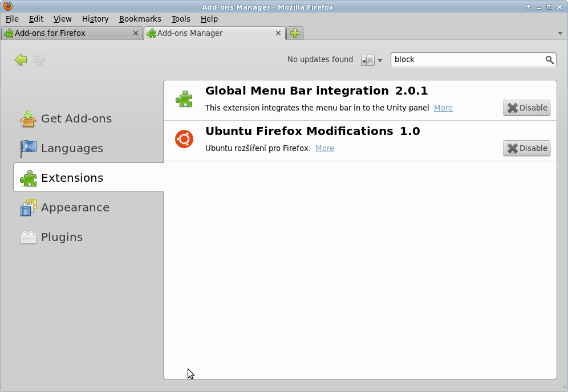Open More link for Ubuntu Firefox Modifications
568x392 pixels.
click(x=324, y=148)
